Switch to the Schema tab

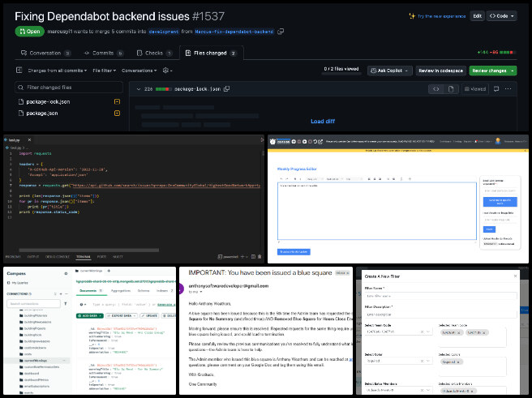(x=144, y=291)
